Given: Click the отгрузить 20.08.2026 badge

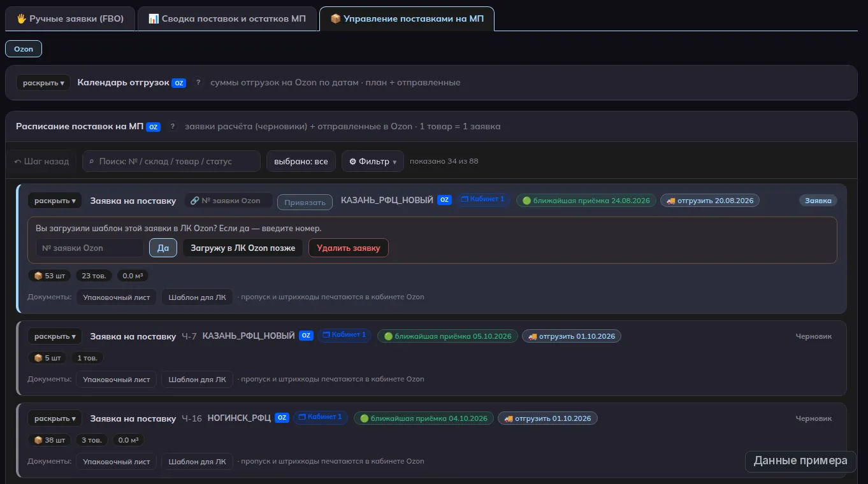Looking at the screenshot, I should pyautogui.click(x=710, y=201).
